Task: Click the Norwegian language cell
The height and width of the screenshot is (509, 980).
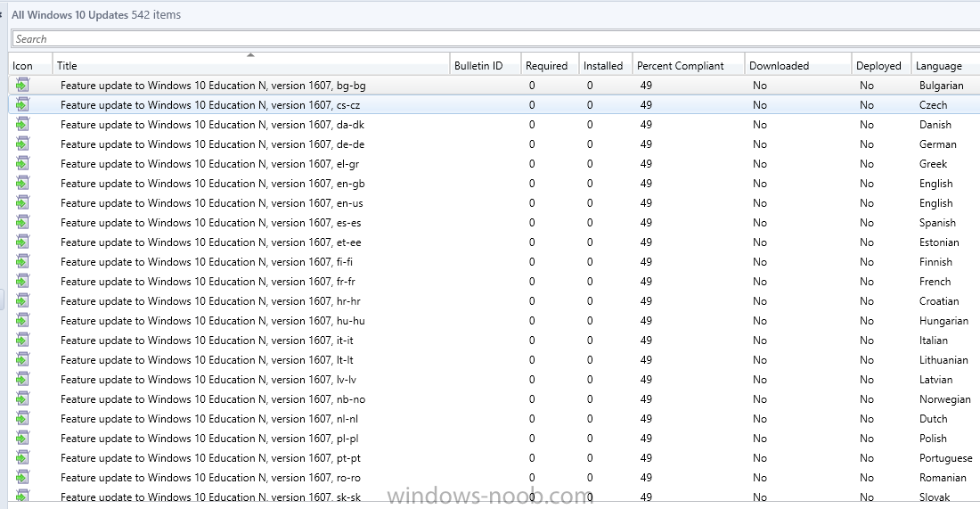Action: pyautogui.click(x=945, y=398)
